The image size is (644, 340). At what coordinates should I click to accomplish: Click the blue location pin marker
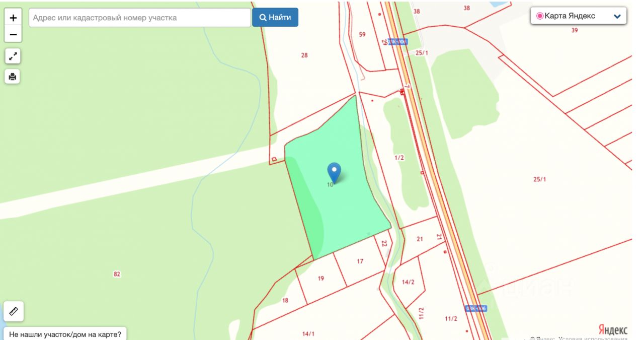pyautogui.click(x=334, y=173)
